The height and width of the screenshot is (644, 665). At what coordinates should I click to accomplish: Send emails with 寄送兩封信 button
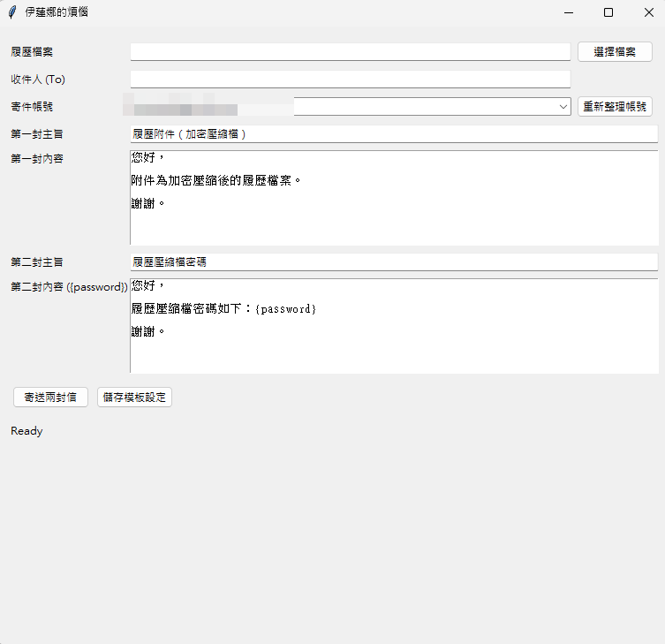(x=50, y=398)
